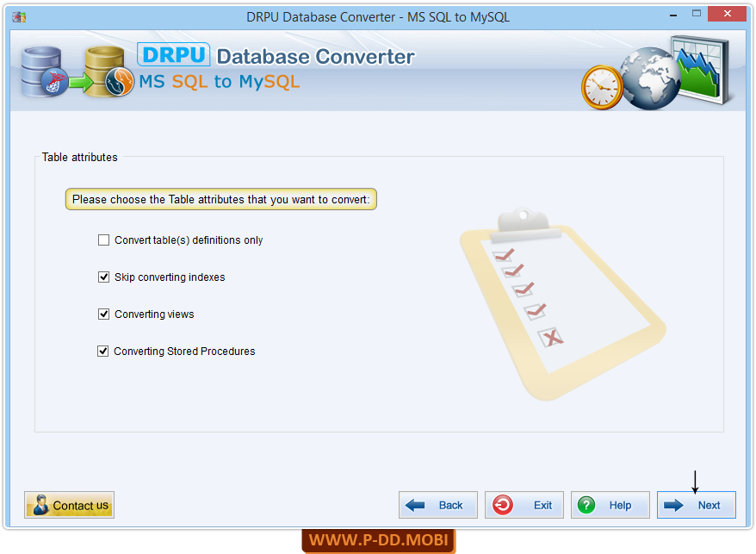Click 'Please choose the Table attributes' prompt text
This screenshot has width=756, height=554.
click(x=220, y=199)
